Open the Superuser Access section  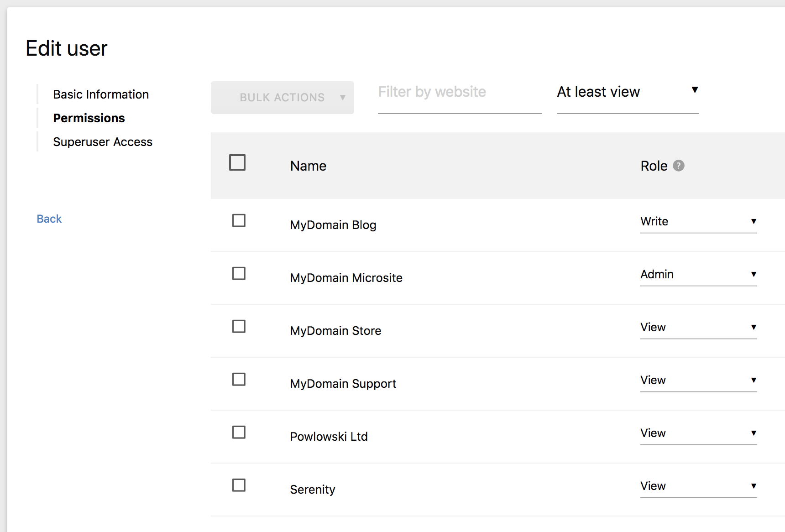[103, 142]
